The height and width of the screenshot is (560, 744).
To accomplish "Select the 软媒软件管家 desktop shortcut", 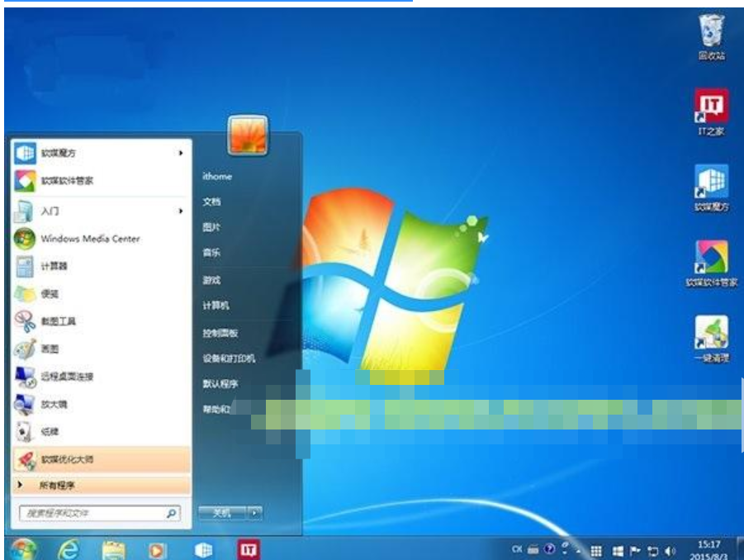I will coord(711,263).
